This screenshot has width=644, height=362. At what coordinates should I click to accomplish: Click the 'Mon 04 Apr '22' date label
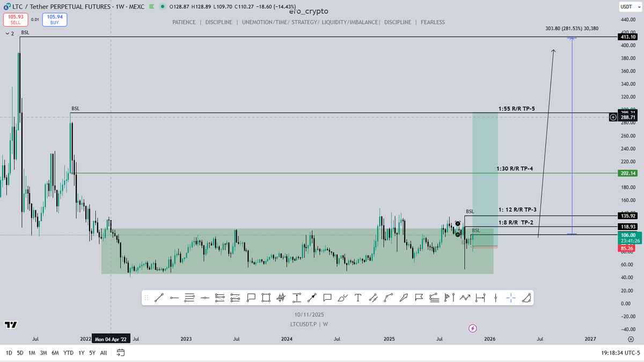(111, 339)
